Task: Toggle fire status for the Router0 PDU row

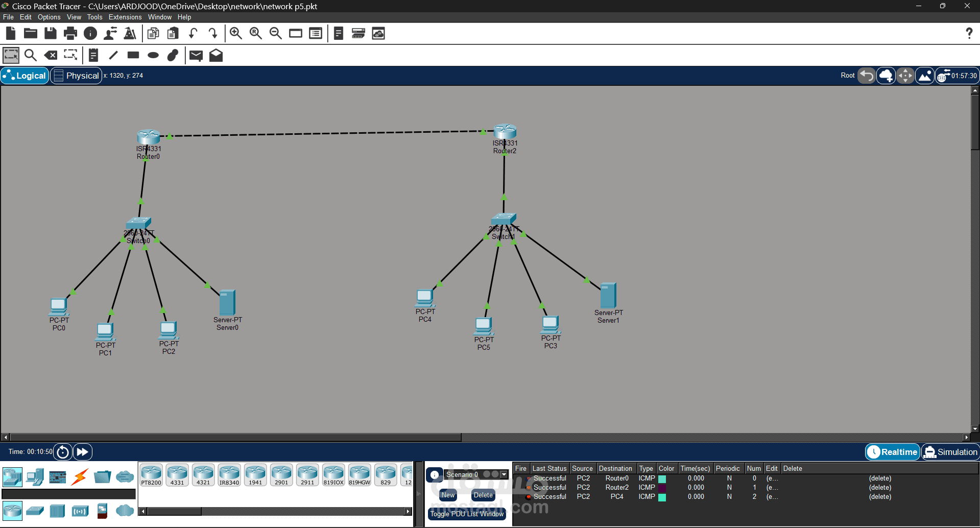Action: click(528, 478)
